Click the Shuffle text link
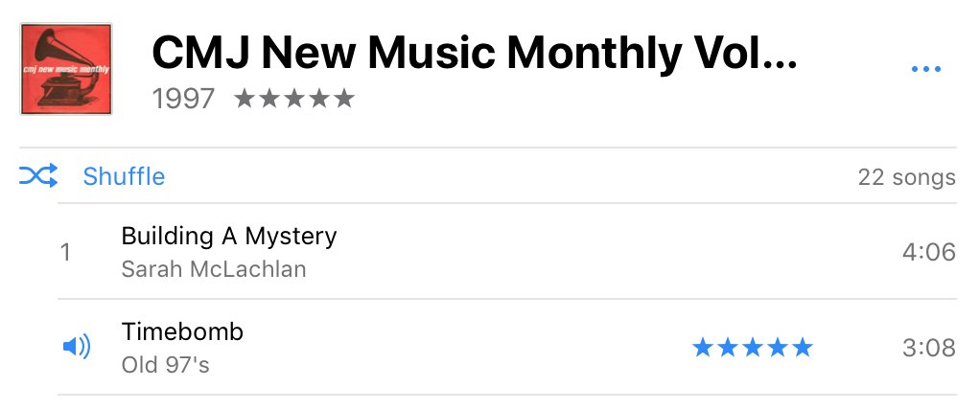Viewport: 980px width, 410px height. (124, 177)
